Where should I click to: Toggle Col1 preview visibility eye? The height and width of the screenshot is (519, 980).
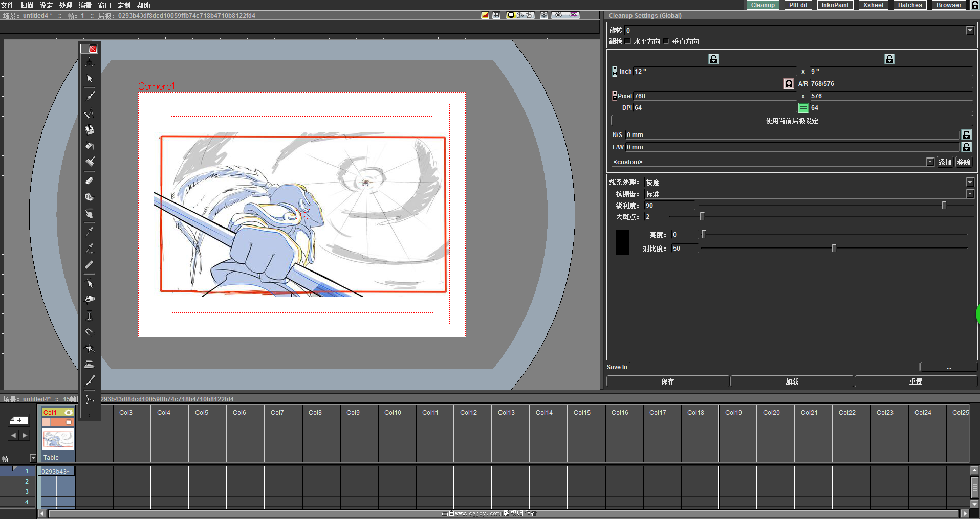(68, 412)
